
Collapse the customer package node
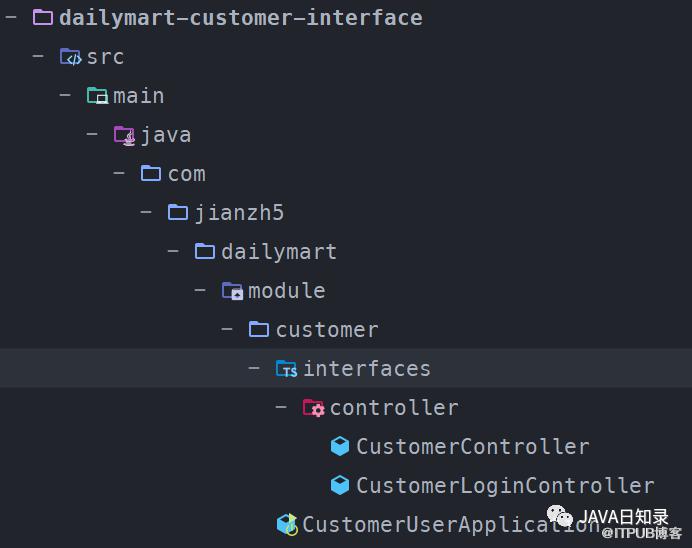(227, 329)
